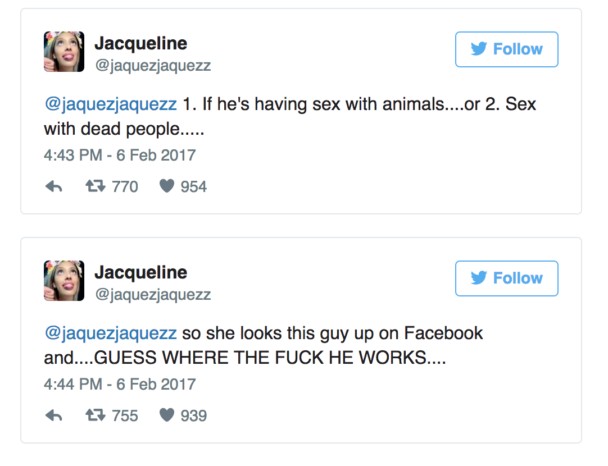608x466 pixels.
Task: Click the 770 retweet count
Action: 125,186
